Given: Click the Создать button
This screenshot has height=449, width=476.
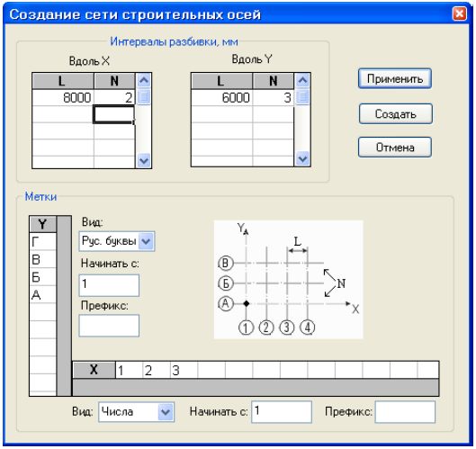Looking at the screenshot, I should 395,114.
